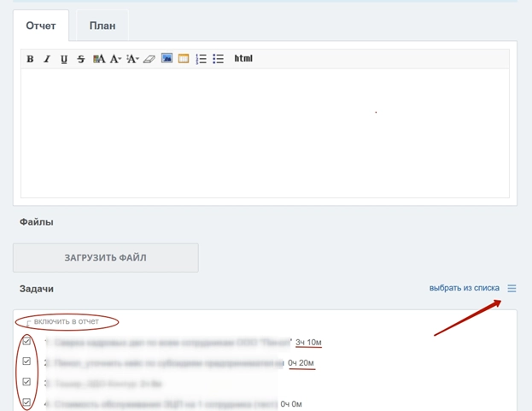Open the font family picker

(99, 59)
